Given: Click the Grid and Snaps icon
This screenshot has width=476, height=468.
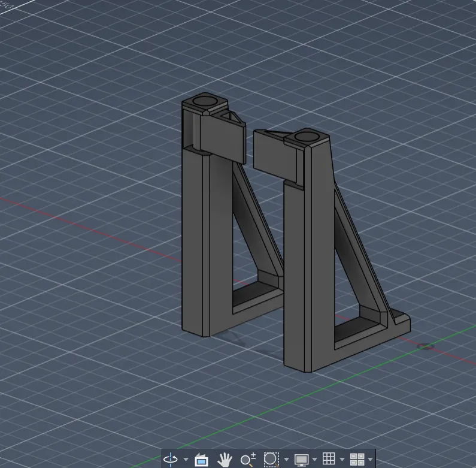Looking at the screenshot, I should tap(329, 458).
